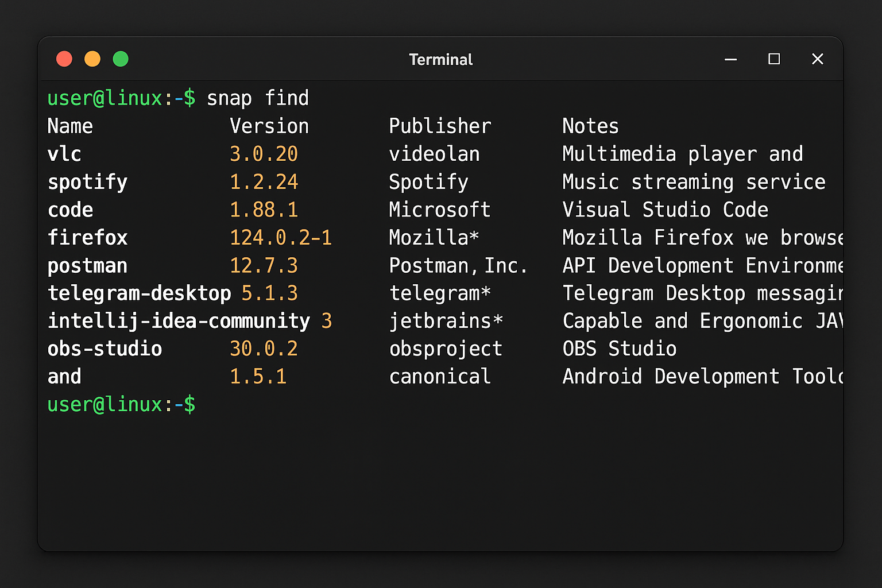Click the minimize window button

click(730, 59)
